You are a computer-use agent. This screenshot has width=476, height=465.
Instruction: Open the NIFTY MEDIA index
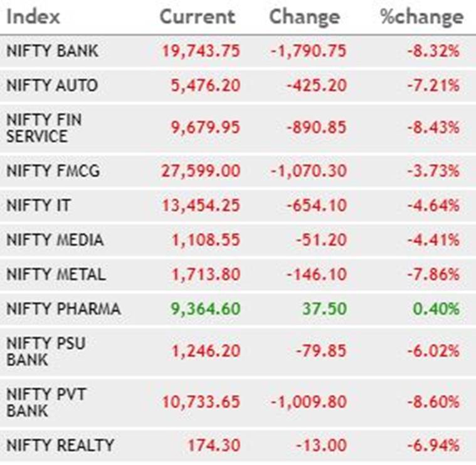coord(55,240)
